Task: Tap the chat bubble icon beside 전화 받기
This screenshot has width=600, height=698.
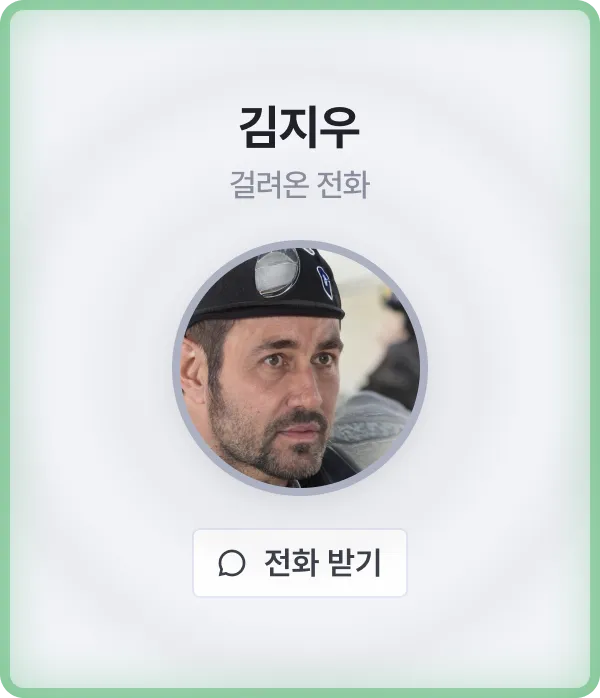Action: click(231, 563)
